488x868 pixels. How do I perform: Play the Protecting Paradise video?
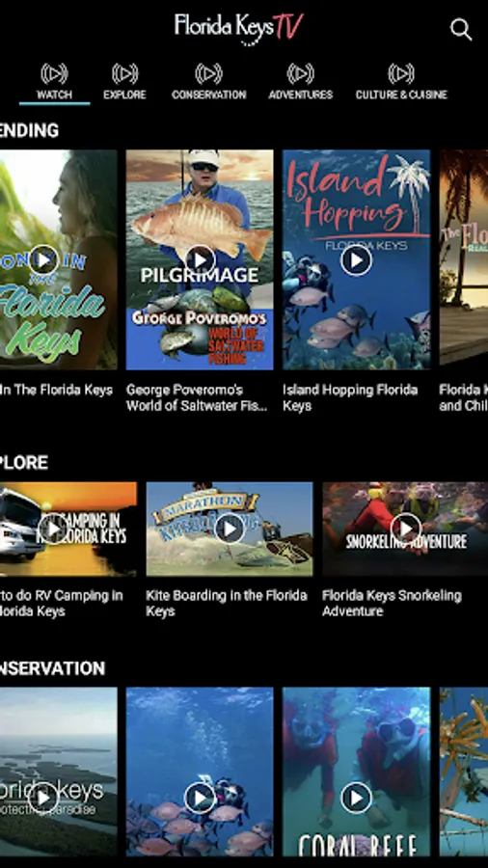(43, 798)
